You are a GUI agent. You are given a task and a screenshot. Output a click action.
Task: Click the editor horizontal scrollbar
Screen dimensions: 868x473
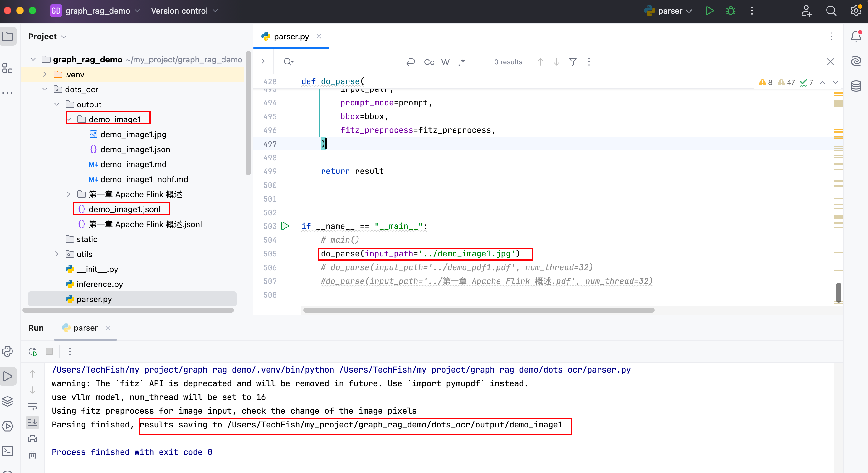(x=479, y=310)
